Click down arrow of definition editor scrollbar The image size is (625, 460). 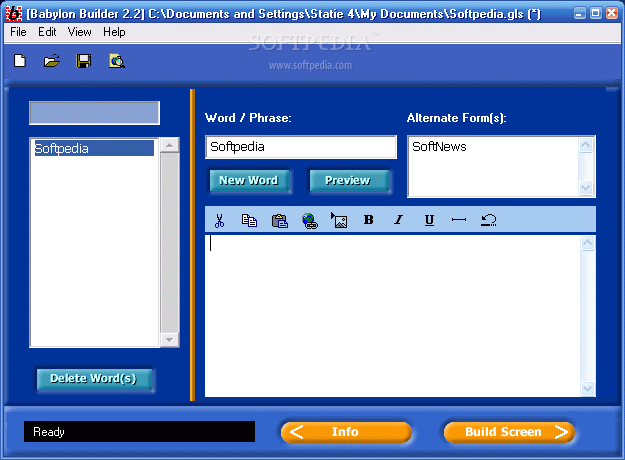pyautogui.click(x=588, y=389)
